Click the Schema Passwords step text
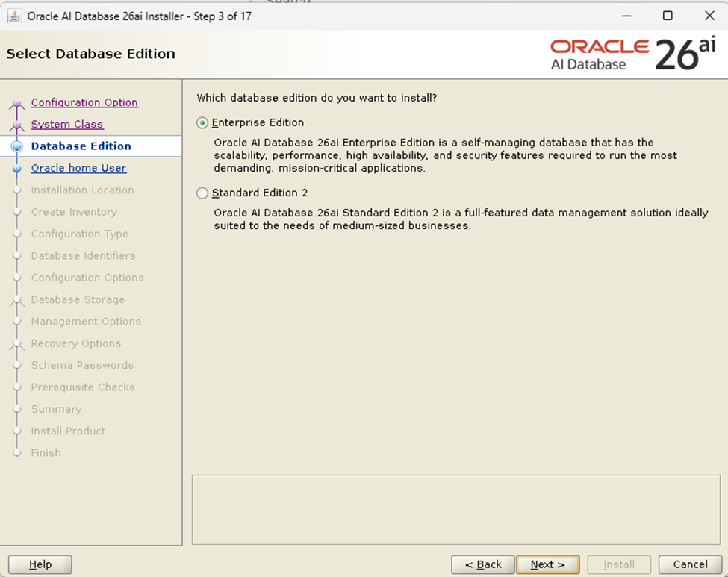This screenshot has width=728, height=577. [82, 365]
